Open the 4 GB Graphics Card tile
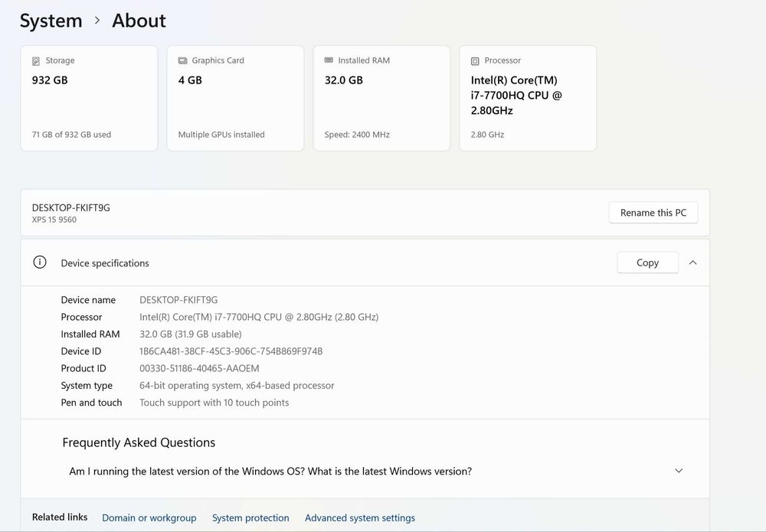The image size is (766, 532). pyautogui.click(x=235, y=98)
